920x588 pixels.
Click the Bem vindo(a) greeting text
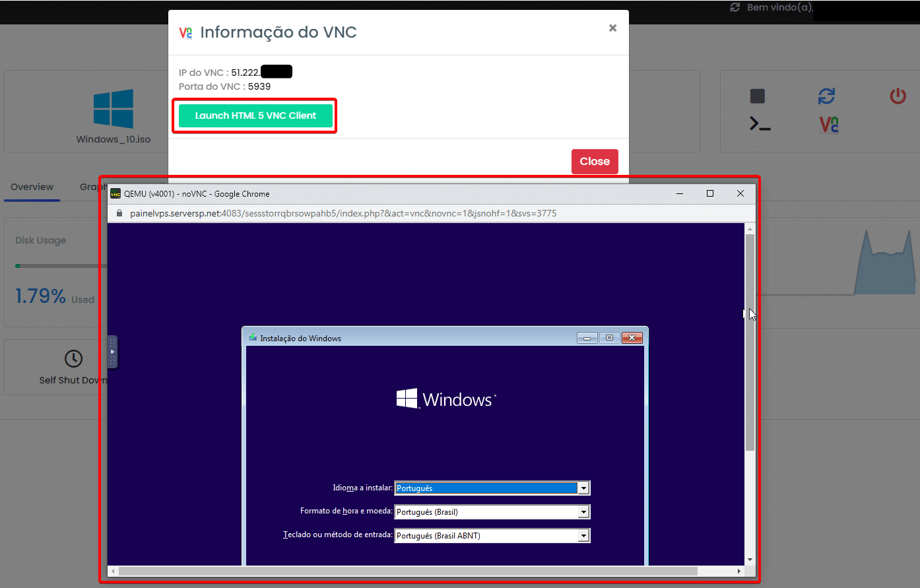click(780, 7)
